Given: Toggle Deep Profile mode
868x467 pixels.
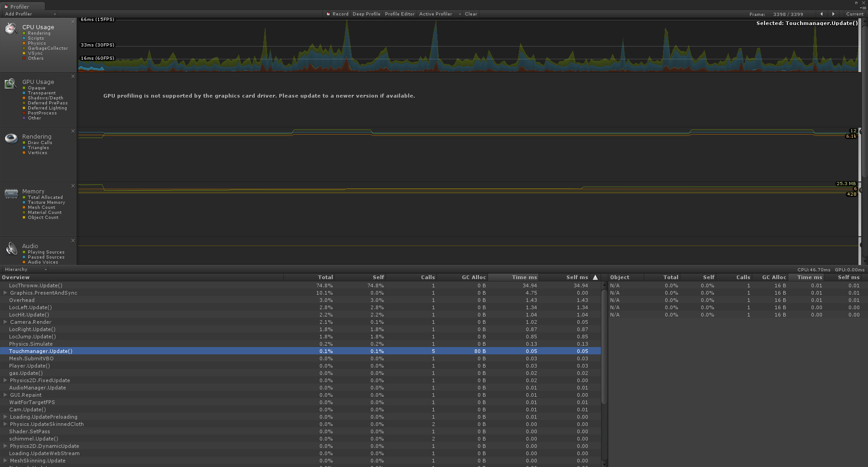Looking at the screenshot, I should point(366,14).
